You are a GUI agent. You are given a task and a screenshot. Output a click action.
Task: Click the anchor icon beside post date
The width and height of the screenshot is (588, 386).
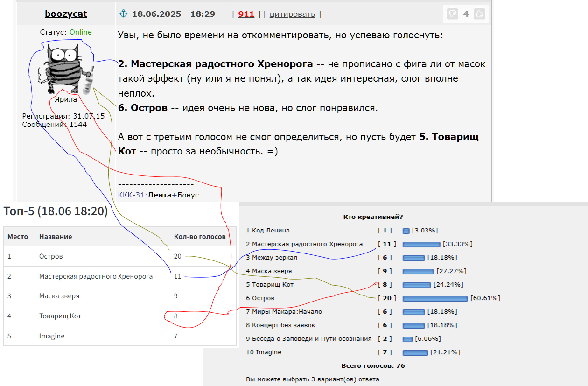[x=124, y=14]
